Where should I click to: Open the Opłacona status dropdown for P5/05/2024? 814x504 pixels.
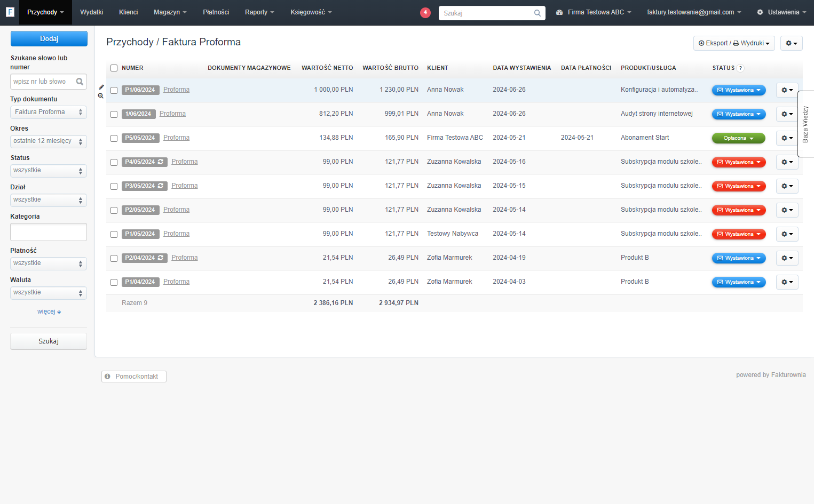point(738,138)
